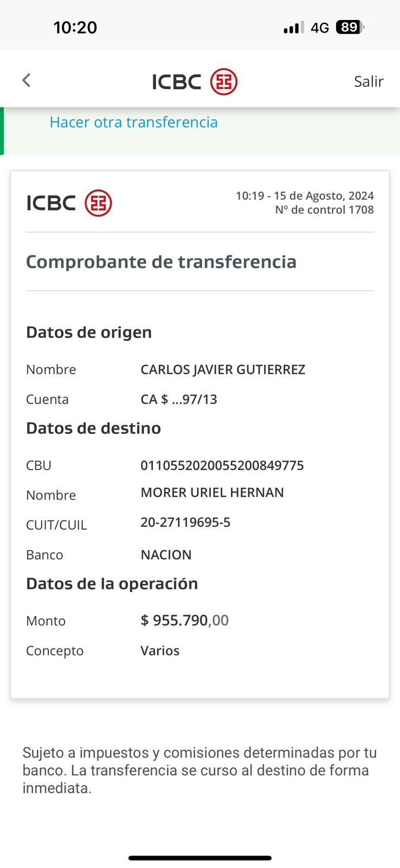Tap the Comprobante de transferencia heading

click(x=161, y=261)
